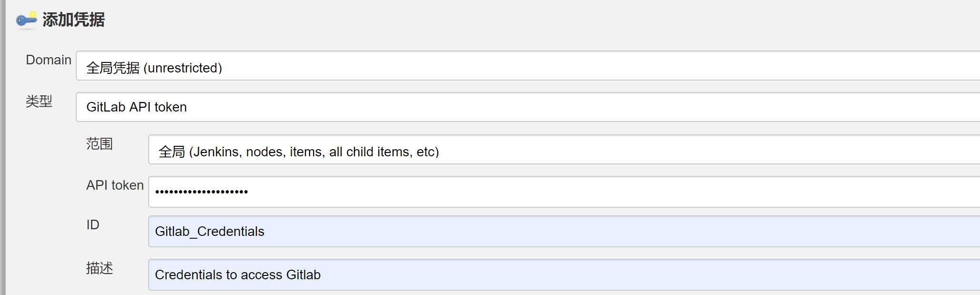Click the Domain label
Screen dimensions: 980x295
pos(49,60)
